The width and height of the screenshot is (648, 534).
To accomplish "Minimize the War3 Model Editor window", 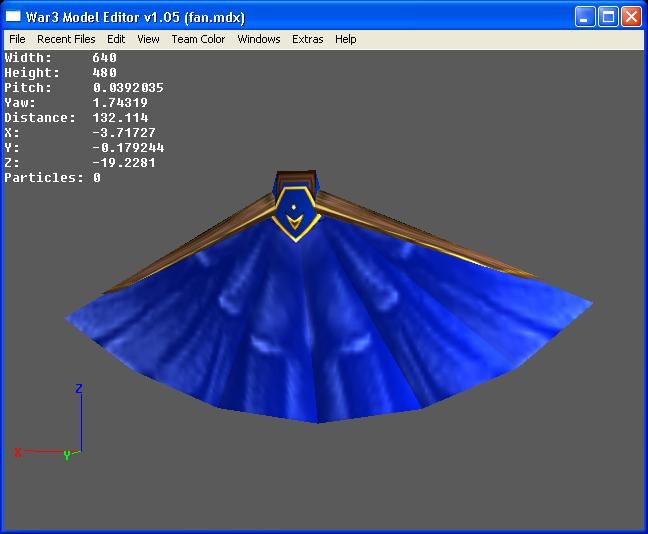I will (x=584, y=17).
